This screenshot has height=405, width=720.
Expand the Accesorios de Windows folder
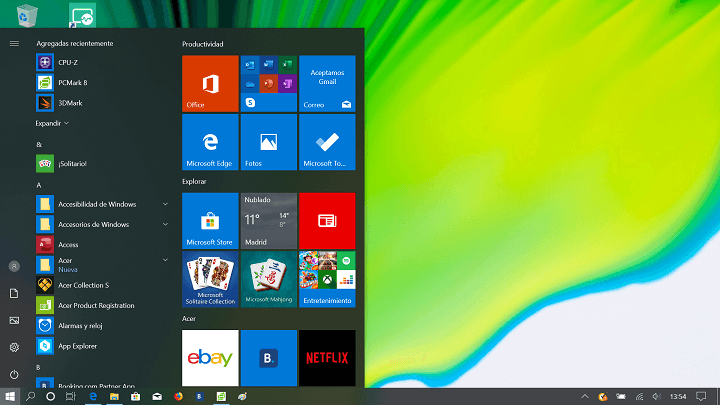165,224
